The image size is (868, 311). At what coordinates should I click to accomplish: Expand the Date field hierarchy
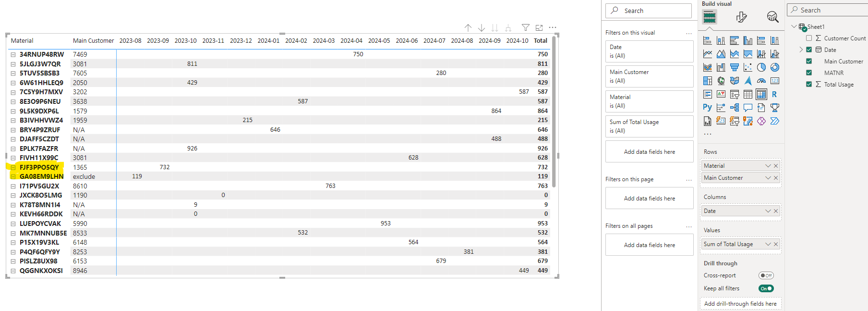pos(801,50)
